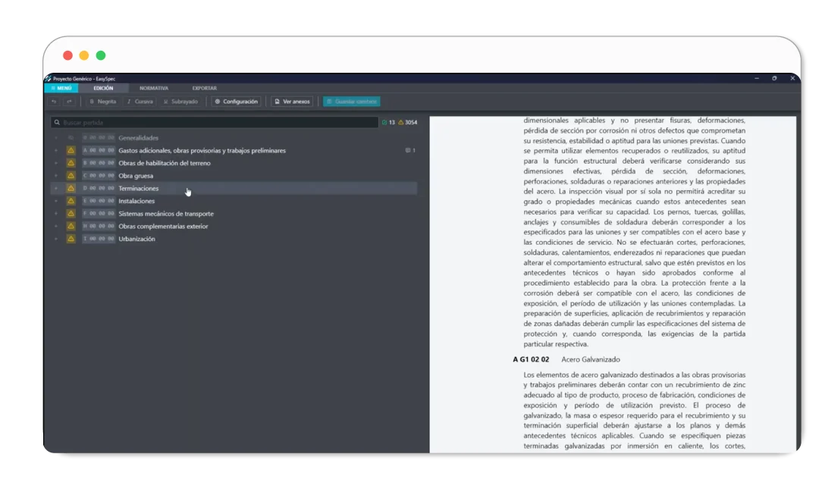Click the warning icon beside Urbanización
The height and width of the screenshot is (504, 819).
pyautogui.click(x=71, y=239)
